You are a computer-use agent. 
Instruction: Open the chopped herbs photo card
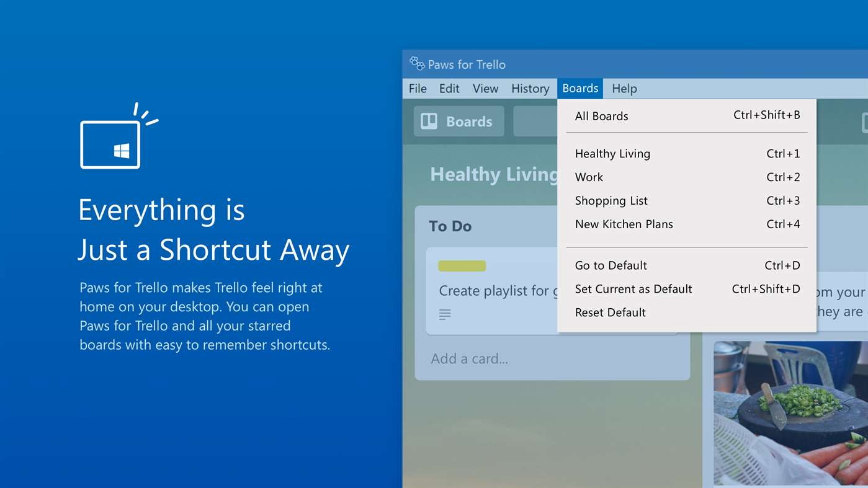790,414
